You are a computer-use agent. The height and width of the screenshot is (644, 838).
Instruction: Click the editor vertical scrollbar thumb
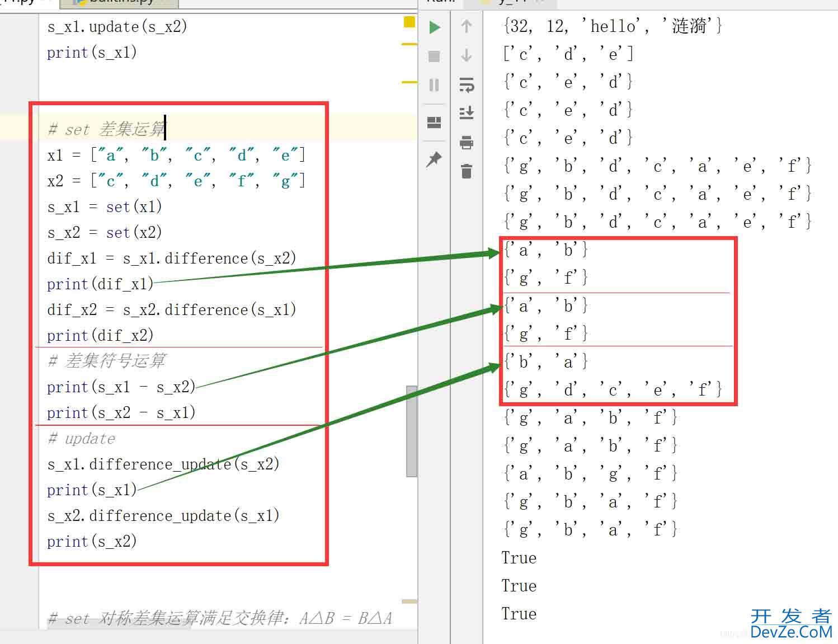(x=412, y=431)
